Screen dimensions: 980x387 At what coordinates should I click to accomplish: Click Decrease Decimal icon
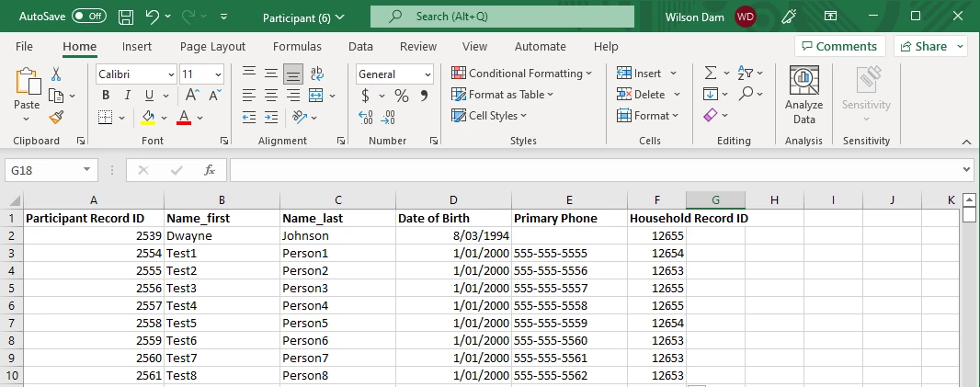388,117
